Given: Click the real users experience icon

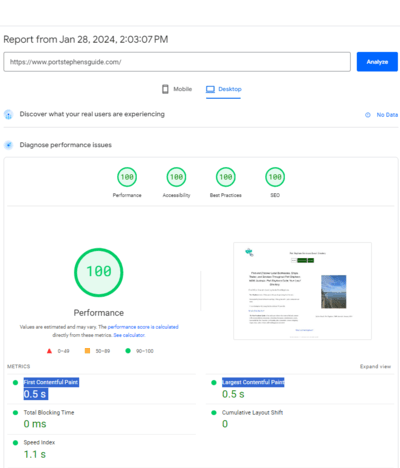Looking at the screenshot, I should point(8,115).
